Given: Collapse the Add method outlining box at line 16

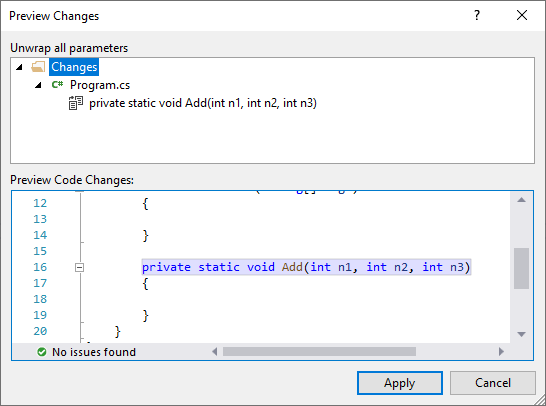Looking at the screenshot, I should point(79,267).
